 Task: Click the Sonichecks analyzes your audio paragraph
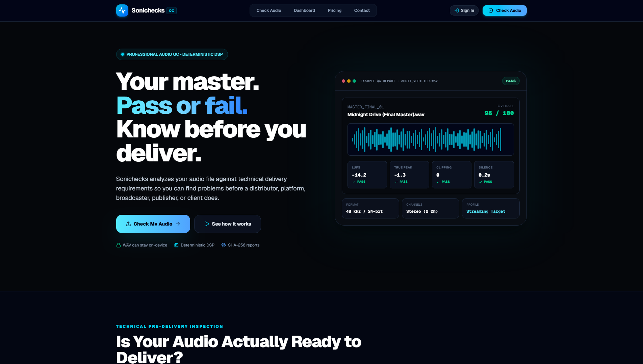211,188
